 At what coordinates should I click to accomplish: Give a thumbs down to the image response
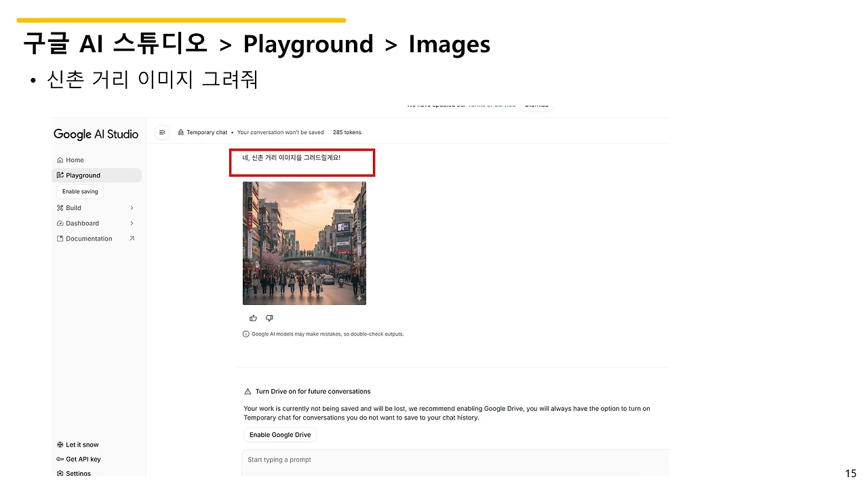point(269,317)
